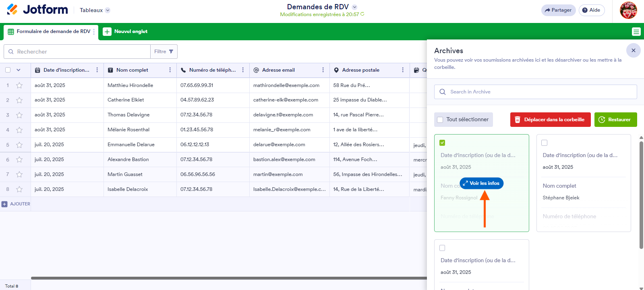Open Adresse email column options menu
The image size is (644, 290).
pyautogui.click(x=323, y=70)
